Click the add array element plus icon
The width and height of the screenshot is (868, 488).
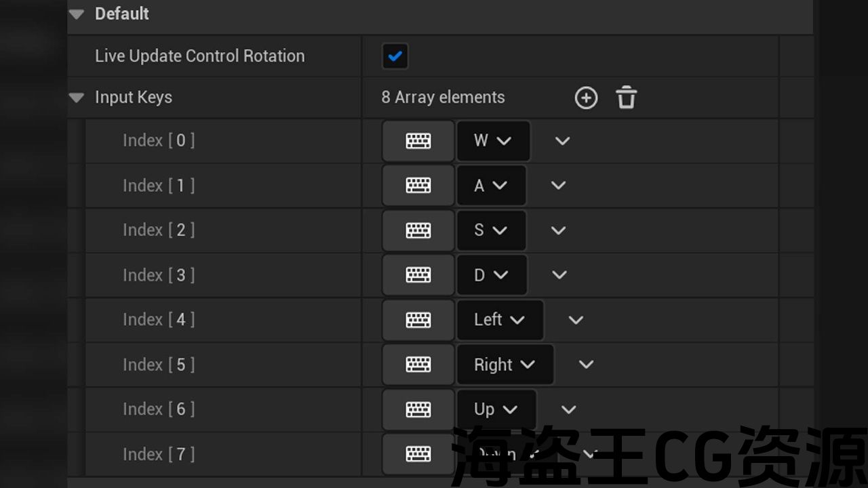[586, 98]
